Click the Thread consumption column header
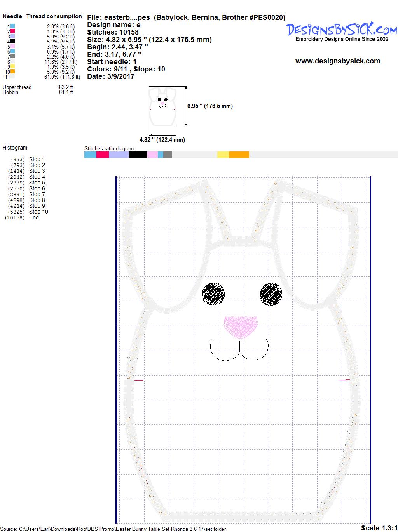The width and height of the screenshot is (398, 532). point(54,16)
